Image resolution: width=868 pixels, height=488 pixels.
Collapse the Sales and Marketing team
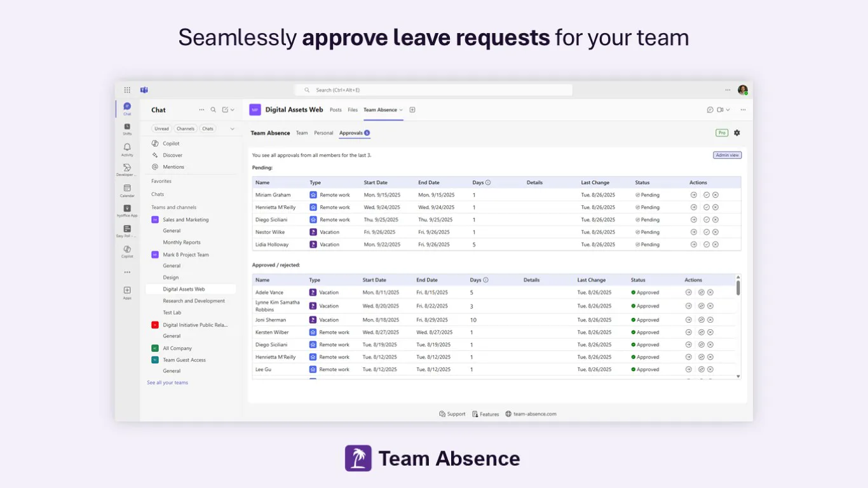(x=186, y=220)
